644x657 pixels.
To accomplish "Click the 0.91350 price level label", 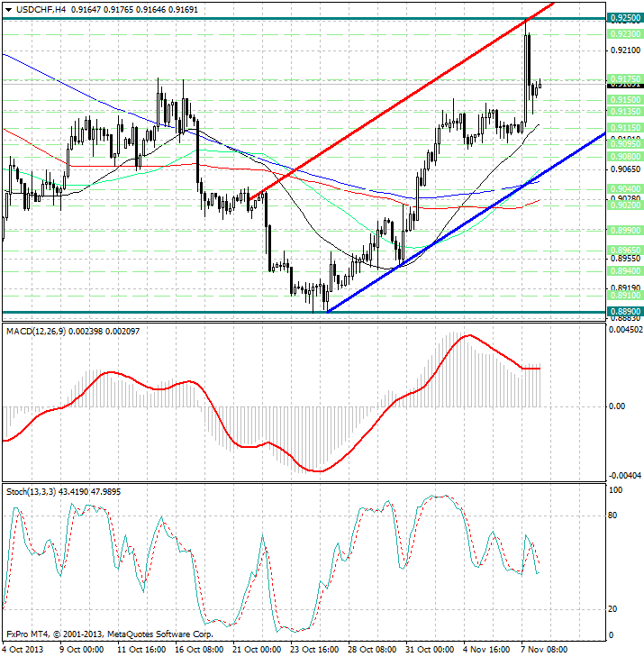I will coord(625,112).
